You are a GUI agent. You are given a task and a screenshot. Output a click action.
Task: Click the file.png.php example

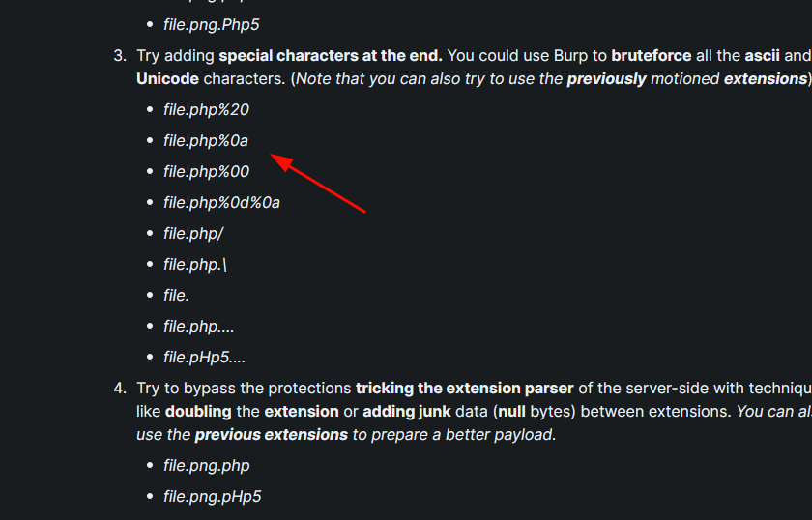pyautogui.click(x=207, y=466)
